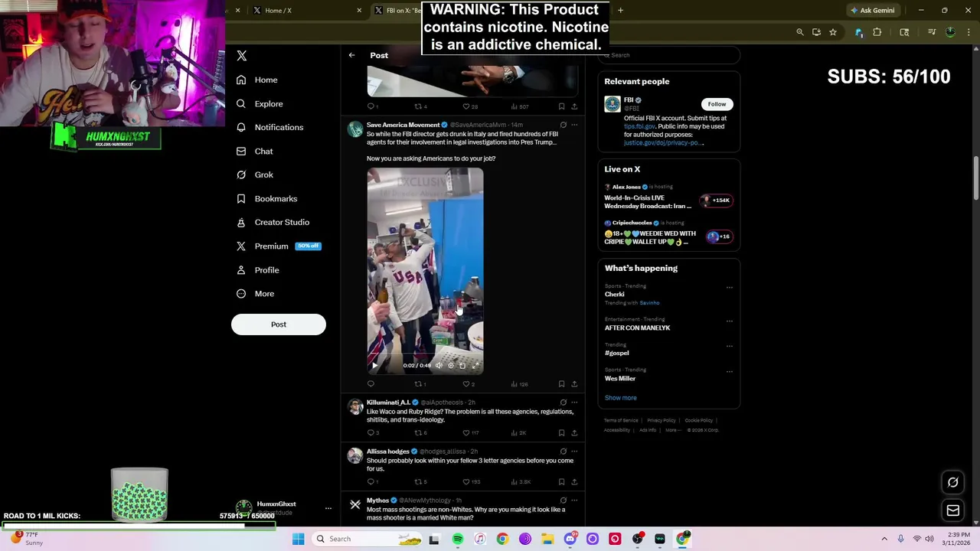Viewport: 980px width, 551px height.
Task: Open options for the #gospel trend
Action: [x=729, y=346]
